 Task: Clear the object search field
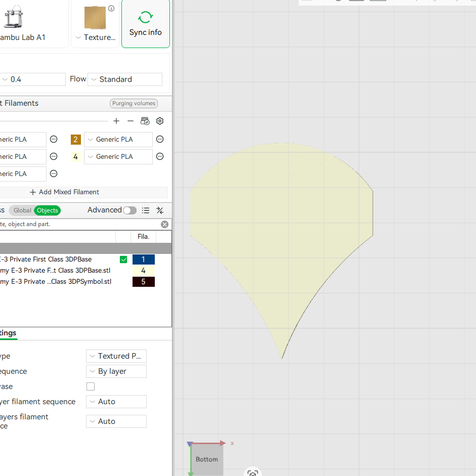(x=164, y=224)
